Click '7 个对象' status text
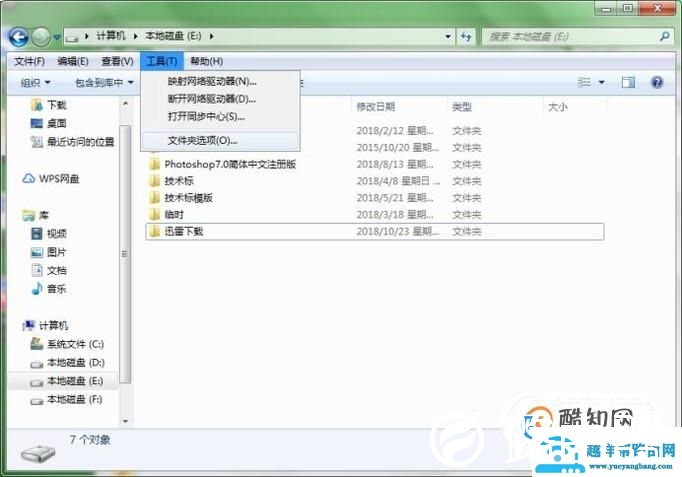682x477 pixels. (x=90, y=440)
